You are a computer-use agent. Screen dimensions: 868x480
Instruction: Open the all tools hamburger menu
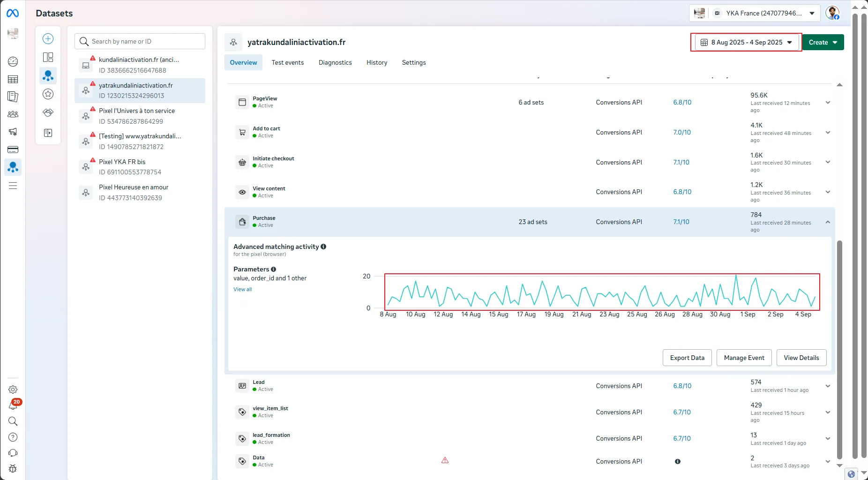(x=13, y=186)
